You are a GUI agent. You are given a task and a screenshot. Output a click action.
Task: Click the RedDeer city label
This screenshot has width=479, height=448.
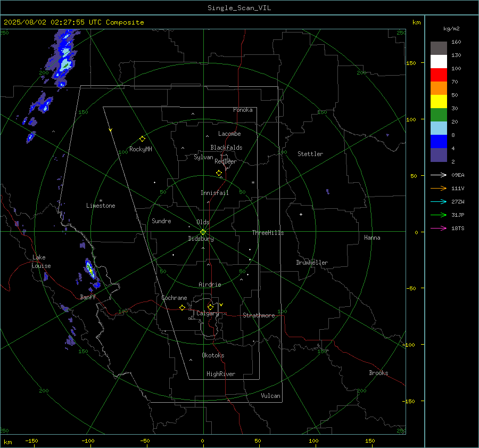(x=226, y=161)
